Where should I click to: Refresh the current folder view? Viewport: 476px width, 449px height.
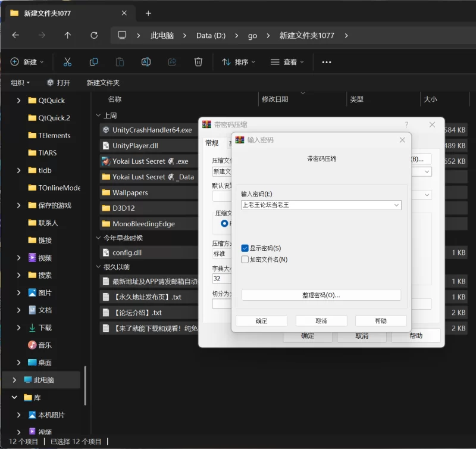[94, 35]
